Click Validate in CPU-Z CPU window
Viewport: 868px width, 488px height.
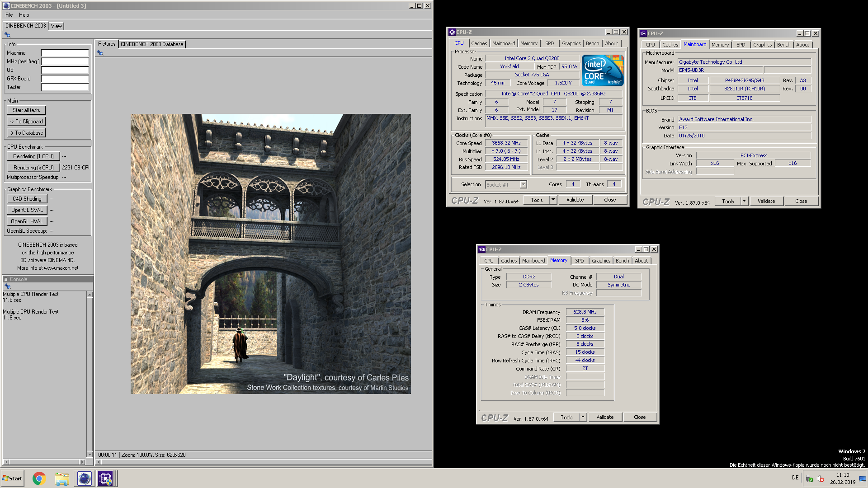pyautogui.click(x=575, y=200)
